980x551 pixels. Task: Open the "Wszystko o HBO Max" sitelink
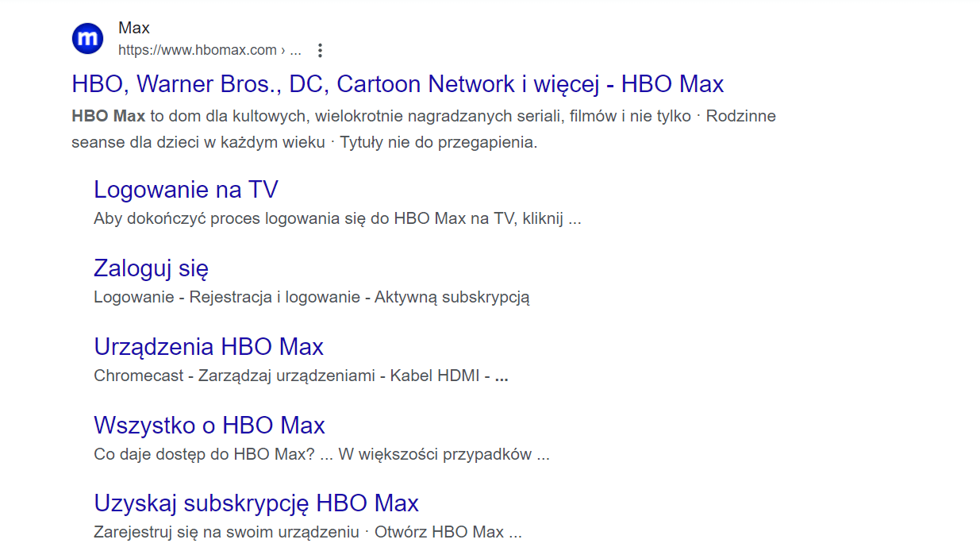209,425
